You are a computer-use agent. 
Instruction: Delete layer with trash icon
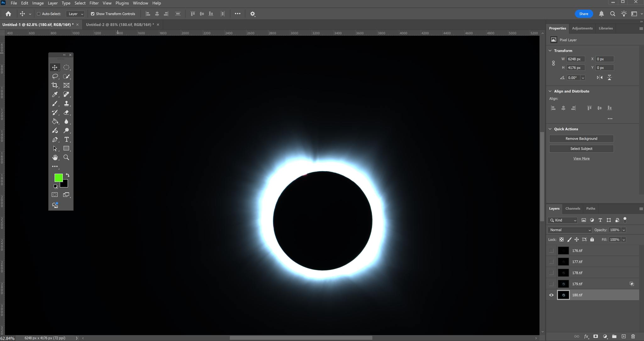(633, 336)
